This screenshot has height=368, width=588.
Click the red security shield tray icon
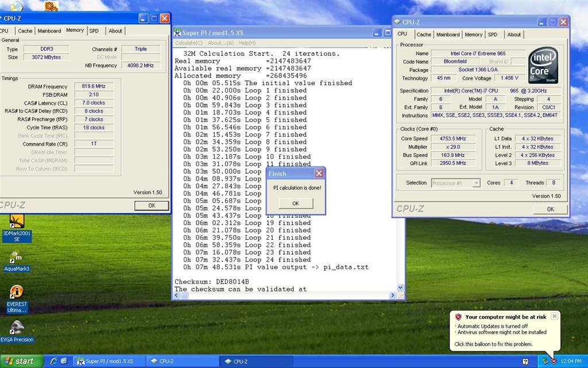click(x=554, y=361)
